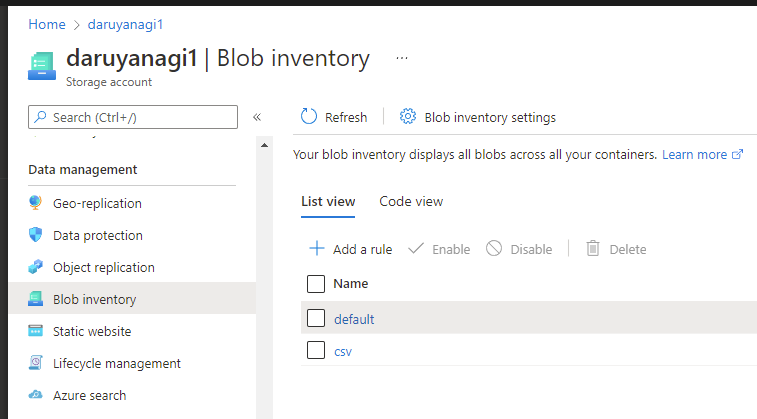The height and width of the screenshot is (419, 757).
Task: Open Blob inventory settings gear icon
Action: tap(407, 116)
